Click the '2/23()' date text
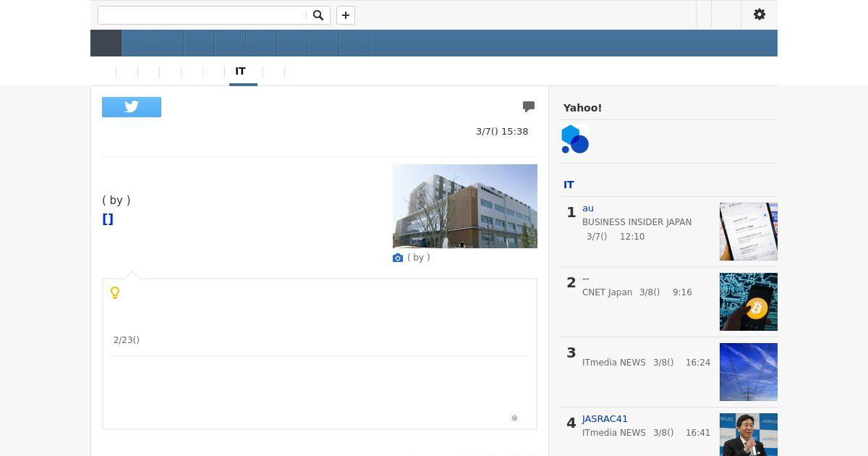Screen dimensions: 868x456 [127, 339]
